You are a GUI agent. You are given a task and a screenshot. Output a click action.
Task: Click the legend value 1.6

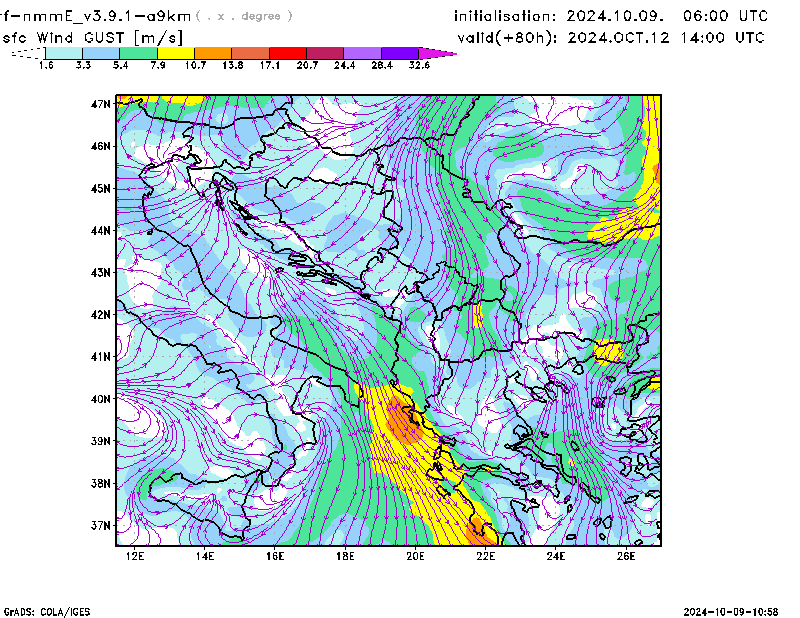tap(46, 65)
